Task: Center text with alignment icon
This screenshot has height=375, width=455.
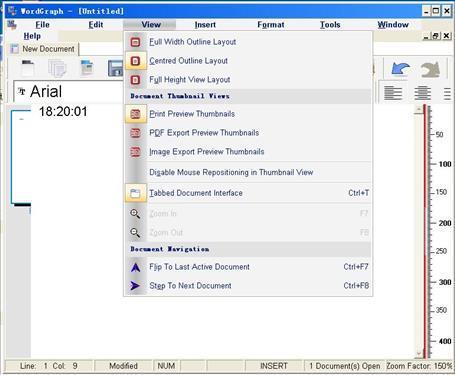Action: point(422,93)
